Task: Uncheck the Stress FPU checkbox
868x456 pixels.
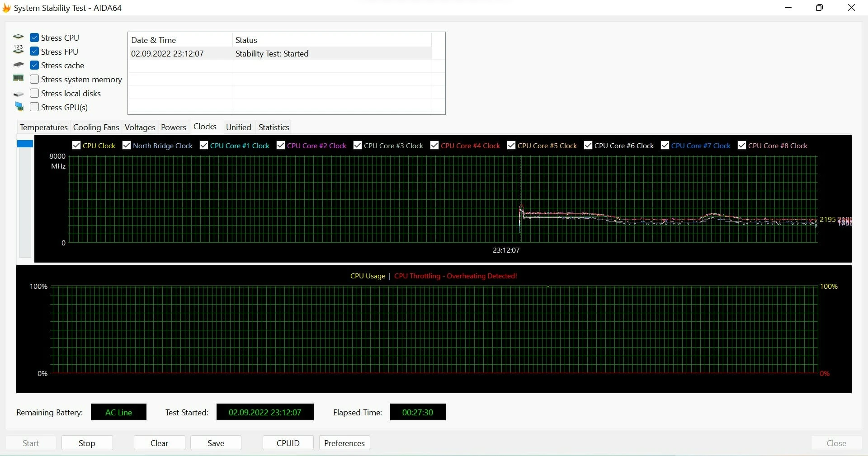Action: pyautogui.click(x=34, y=52)
